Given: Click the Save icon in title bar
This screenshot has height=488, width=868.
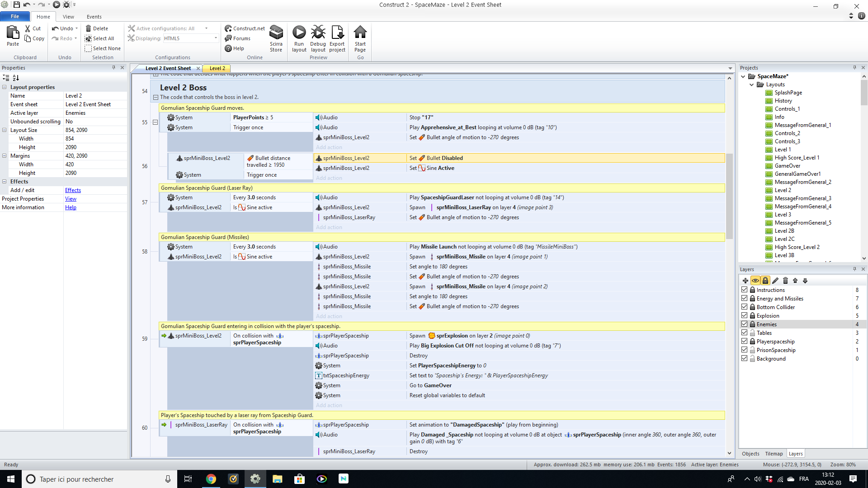Looking at the screenshot, I should point(16,5).
